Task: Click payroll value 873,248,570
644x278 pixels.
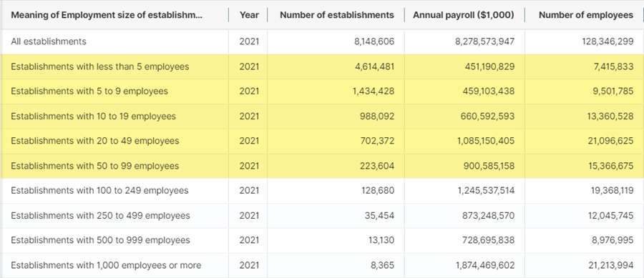Action: point(488,216)
